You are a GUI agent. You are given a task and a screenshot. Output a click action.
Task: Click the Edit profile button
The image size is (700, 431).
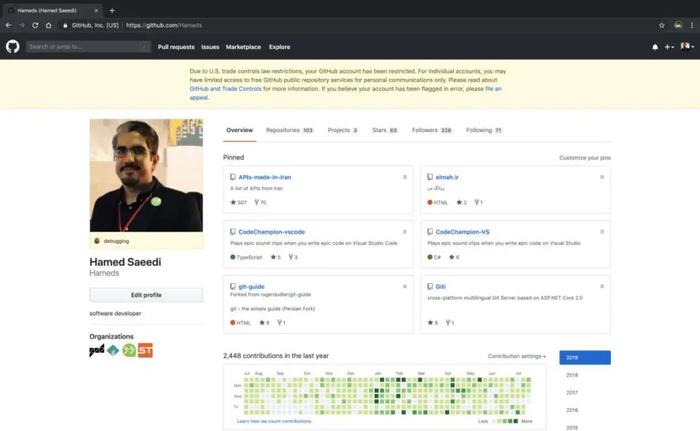[x=146, y=295]
